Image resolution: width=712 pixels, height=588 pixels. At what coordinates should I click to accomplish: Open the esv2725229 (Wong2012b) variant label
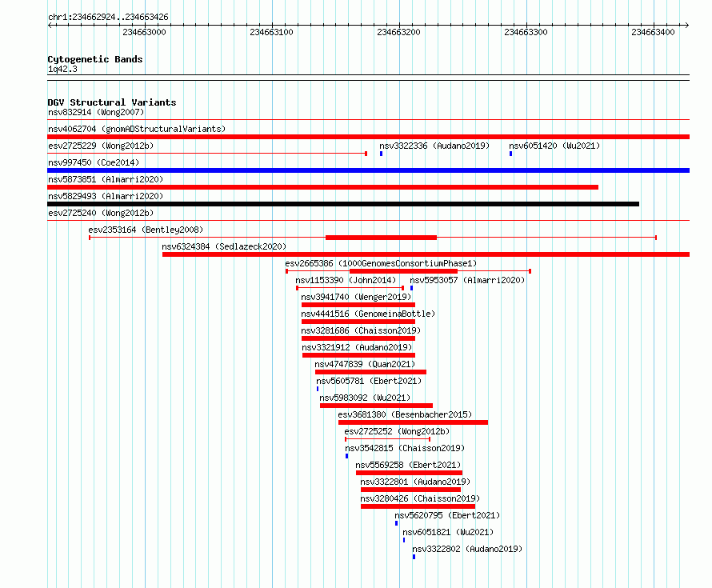[x=101, y=146]
